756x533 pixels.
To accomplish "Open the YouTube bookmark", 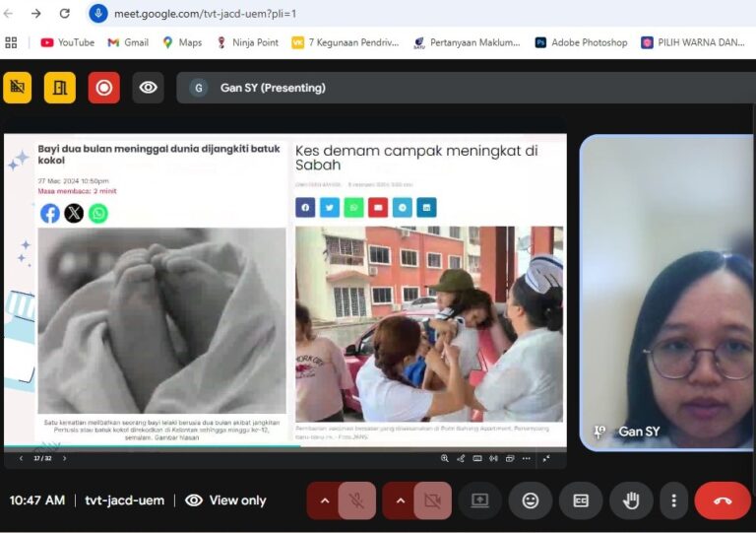I will click(67, 42).
